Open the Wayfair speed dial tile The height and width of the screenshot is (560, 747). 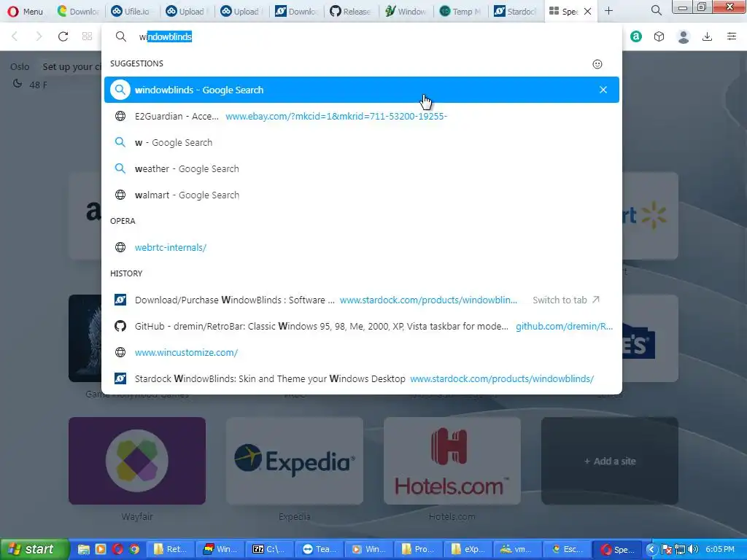point(137,461)
